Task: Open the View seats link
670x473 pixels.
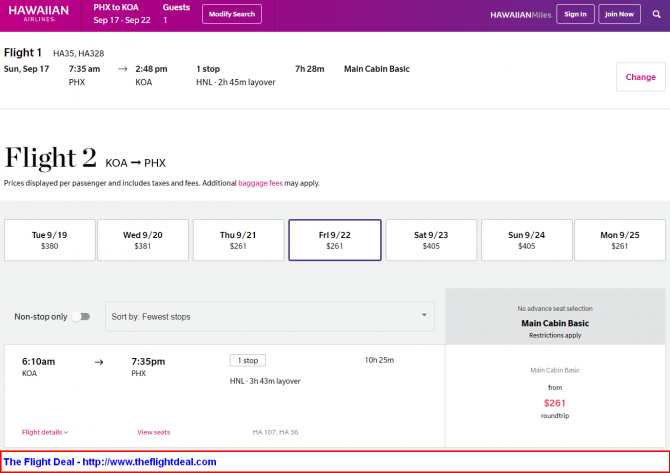Action: click(x=153, y=432)
